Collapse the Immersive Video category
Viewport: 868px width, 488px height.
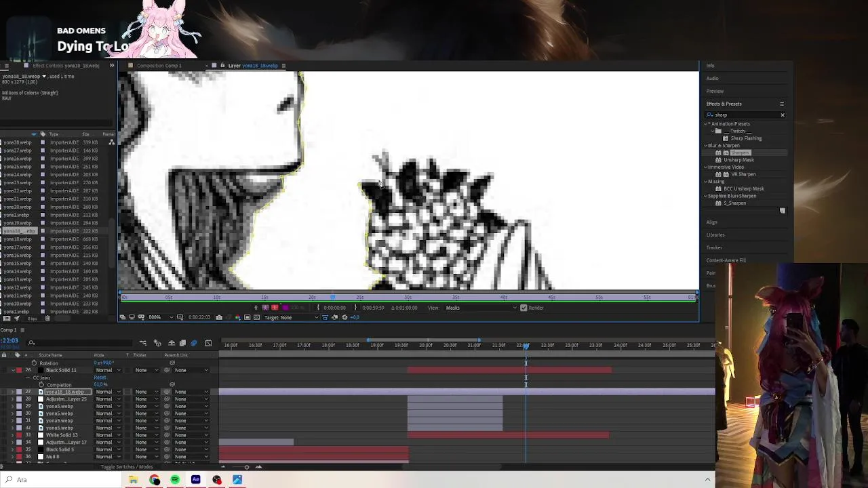click(706, 167)
